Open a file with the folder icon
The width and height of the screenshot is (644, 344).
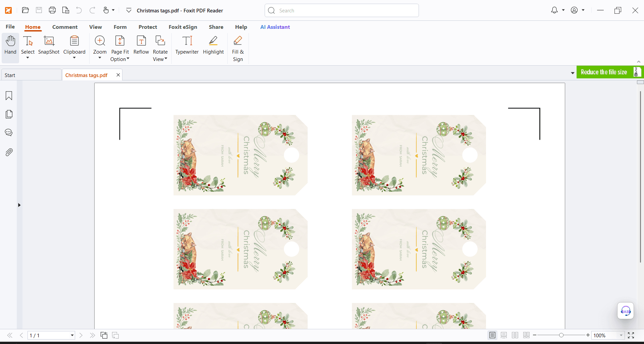coord(25,10)
